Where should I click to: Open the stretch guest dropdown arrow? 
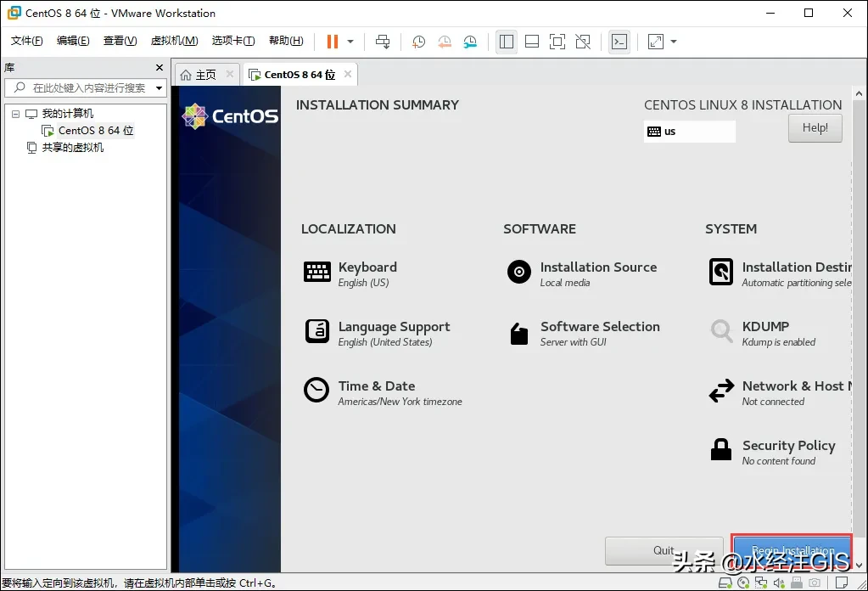click(x=674, y=42)
